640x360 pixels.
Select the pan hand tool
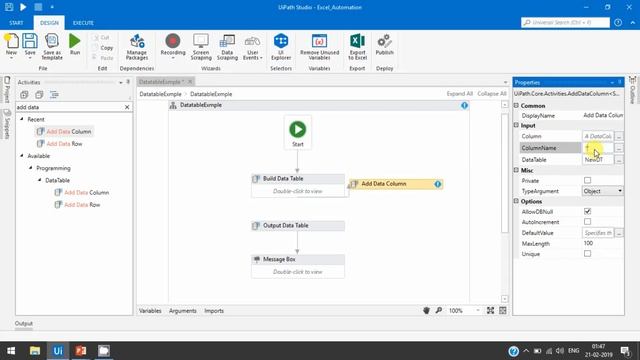coord(426,311)
